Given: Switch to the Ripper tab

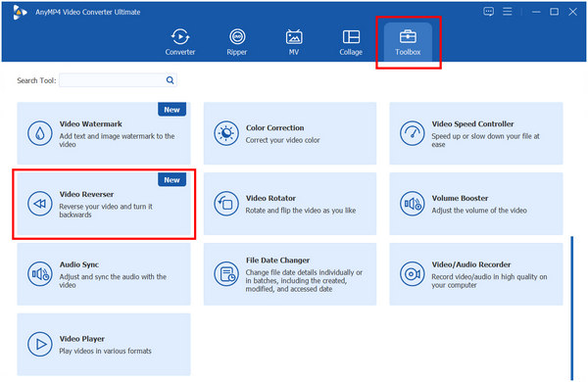Looking at the screenshot, I should tap(237, 42).
